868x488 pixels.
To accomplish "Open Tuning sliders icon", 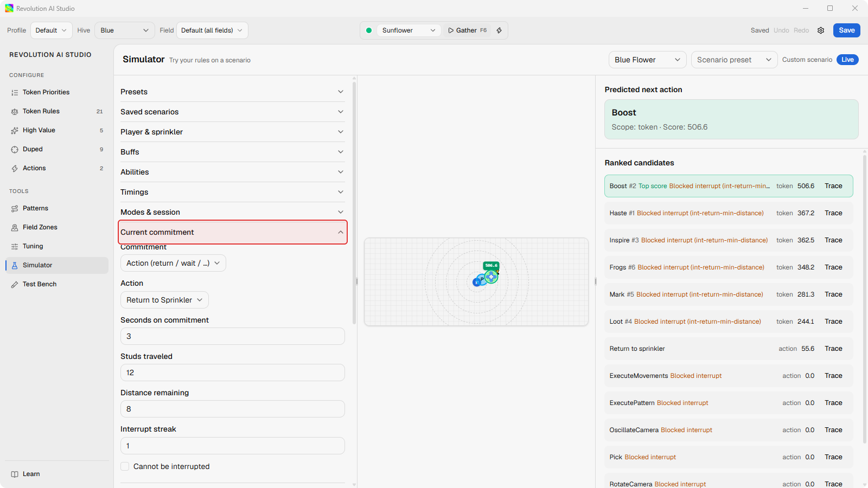I will [x=15, y=247].
